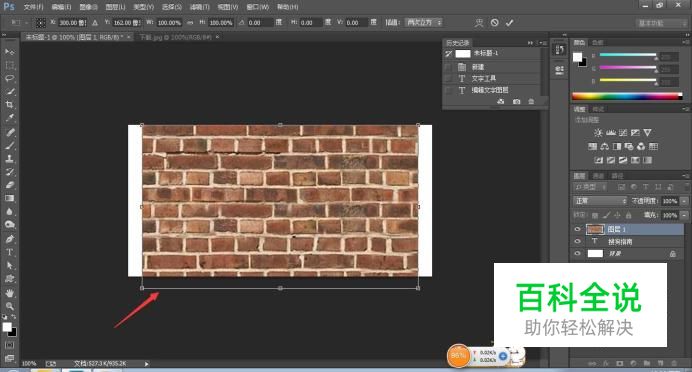Pick a color from the spectrum ramp
The width and height of the screenshot is (692, 372).
(627, 96)
